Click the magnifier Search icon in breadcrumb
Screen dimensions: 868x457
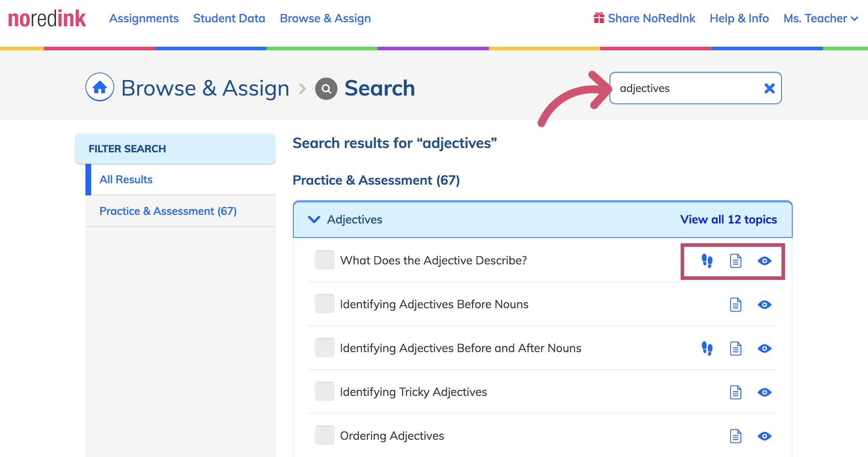tap(326, 88)
